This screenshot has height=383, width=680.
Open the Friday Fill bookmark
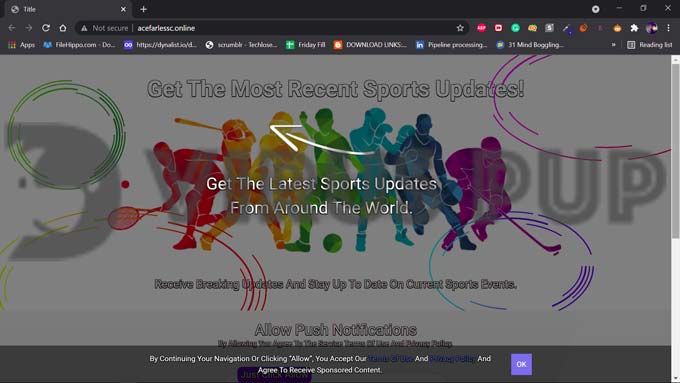click(305, 45)
